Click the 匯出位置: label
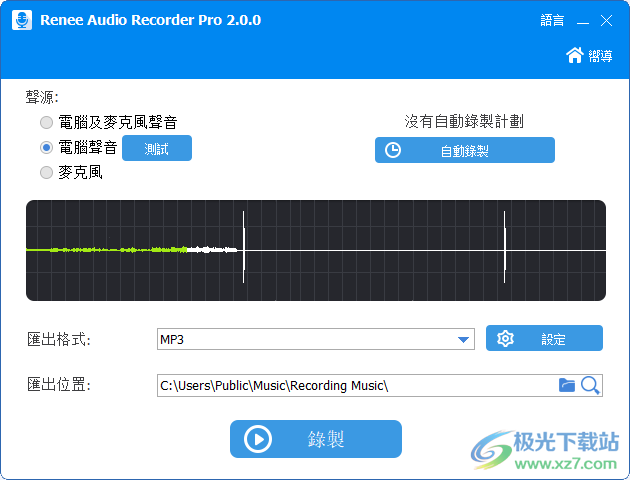 coord(59,385)
